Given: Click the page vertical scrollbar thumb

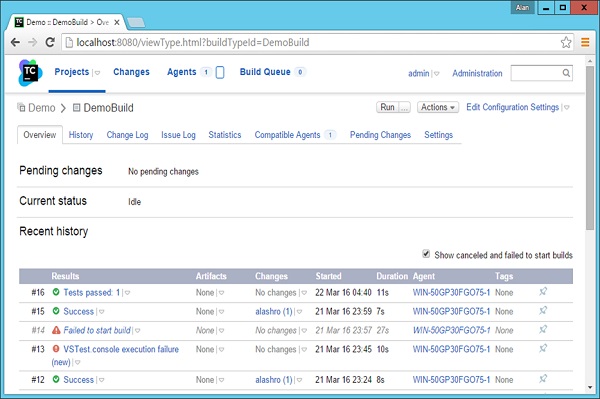Looking at the screenshot, I should [x=590, y=148].
